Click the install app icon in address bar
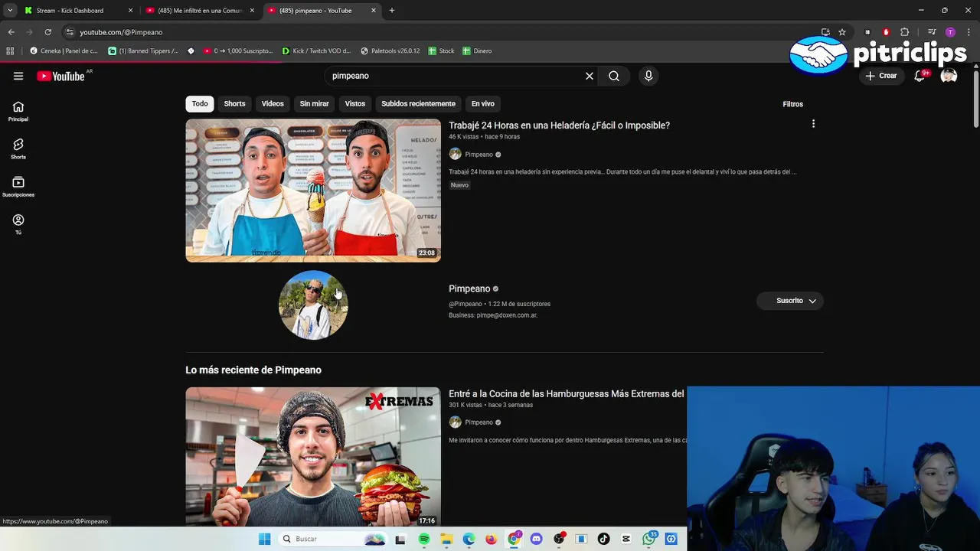Screen dimensions: 980x551 825,32
